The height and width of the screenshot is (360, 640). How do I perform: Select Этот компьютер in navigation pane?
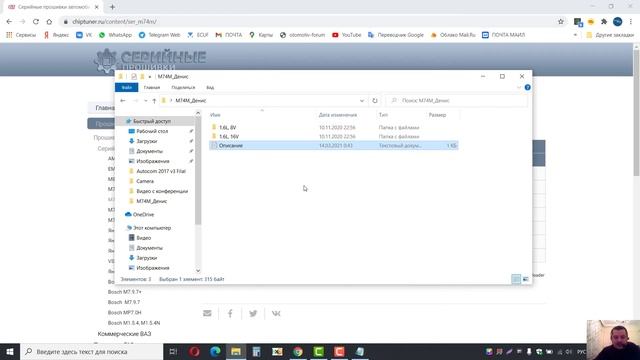[x=152, y=228]
